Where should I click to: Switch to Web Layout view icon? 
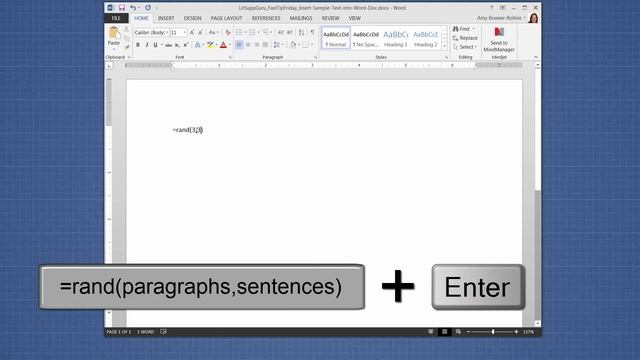point(458,332)
